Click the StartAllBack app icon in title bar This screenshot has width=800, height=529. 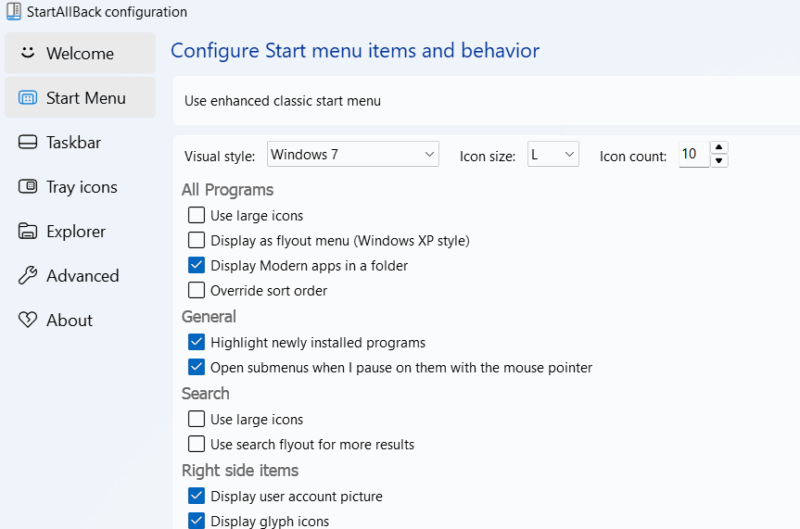click(14, 11)
